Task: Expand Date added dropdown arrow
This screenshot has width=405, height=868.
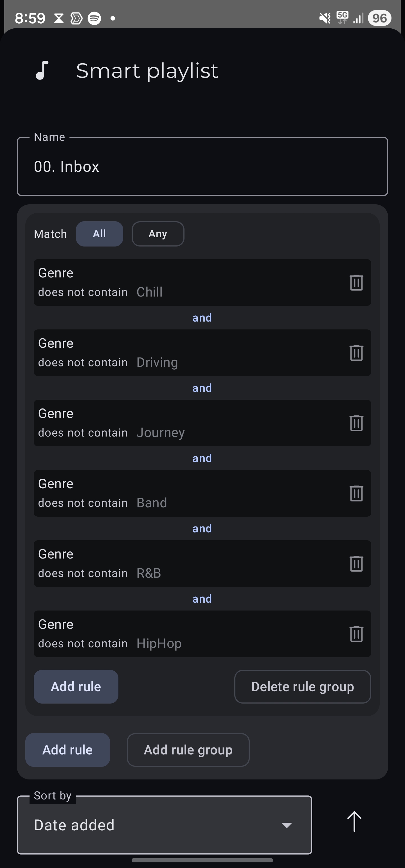Action: pyautogui.click(x=287, y=825)
